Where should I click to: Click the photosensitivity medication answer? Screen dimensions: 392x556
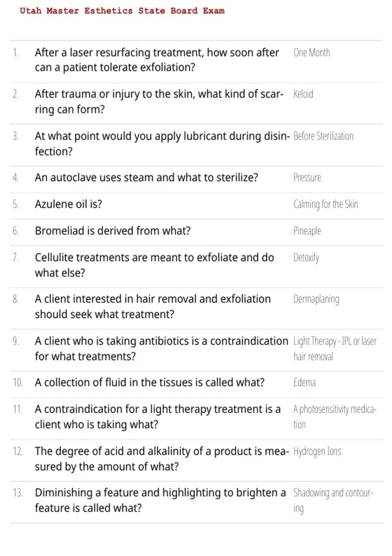(x=335, y=417)
